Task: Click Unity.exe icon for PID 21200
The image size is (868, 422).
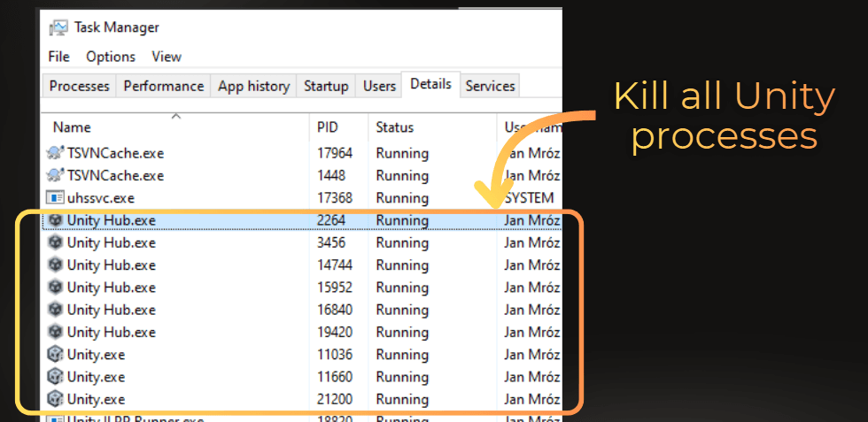Action: tap(55, 399)
